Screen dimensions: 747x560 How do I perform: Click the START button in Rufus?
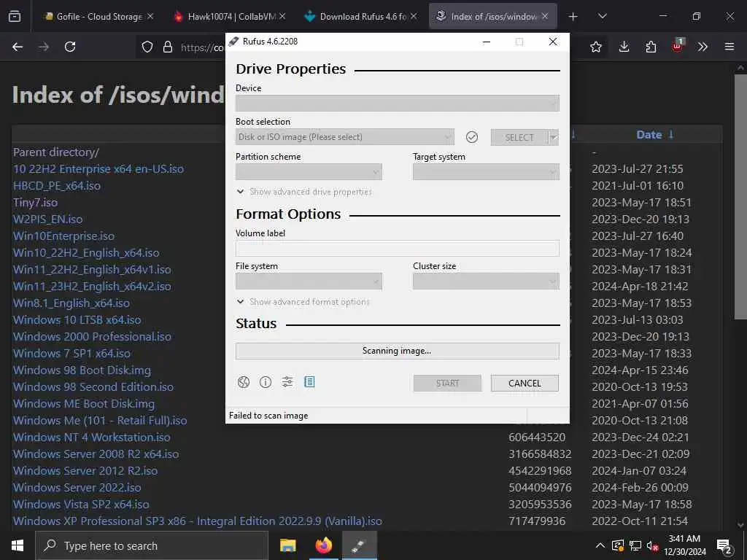[x=447, y=384]
